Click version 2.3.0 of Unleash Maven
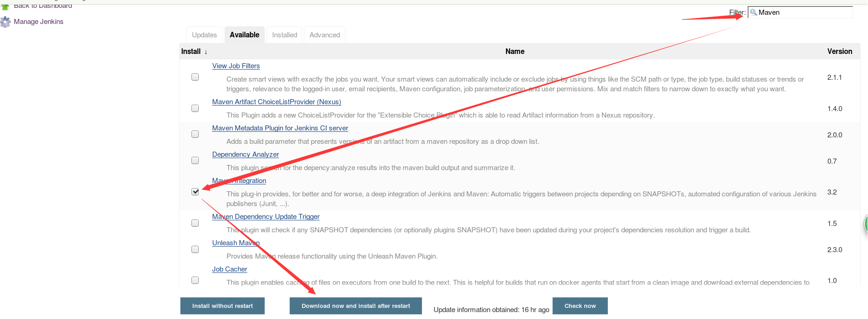Viewport: 868px width, 319px height. point(835,250)
